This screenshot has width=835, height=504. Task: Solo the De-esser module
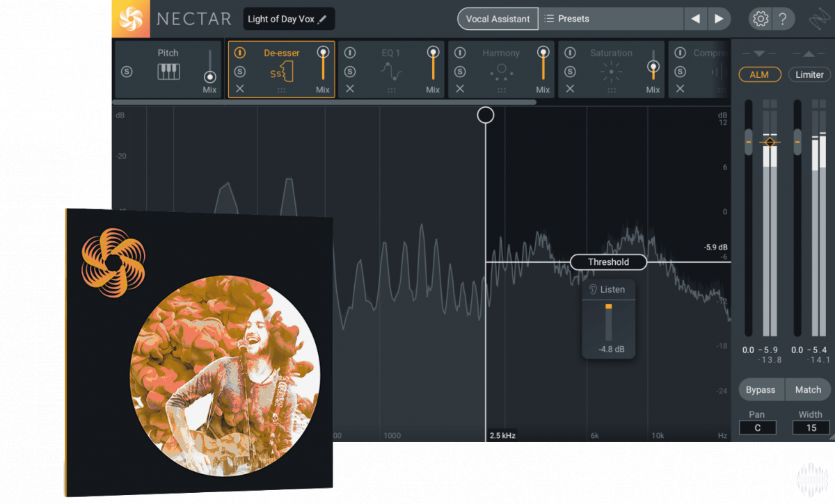click(239, 72)
